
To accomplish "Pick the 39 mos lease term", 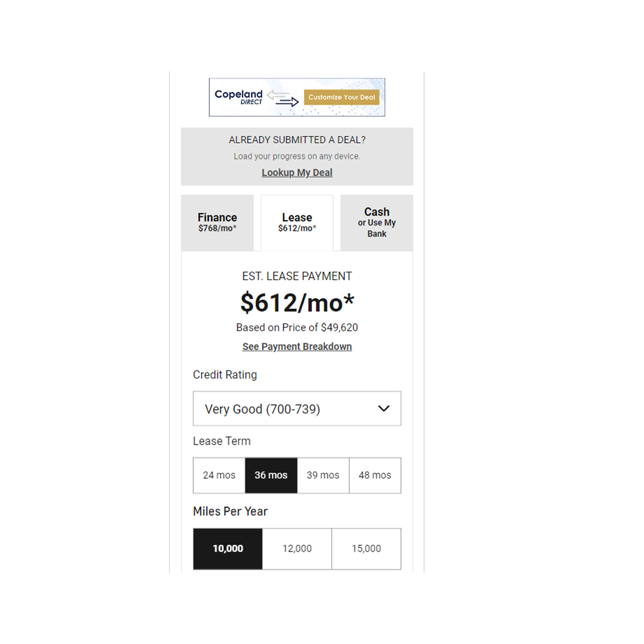I will (x=323, y=475).
